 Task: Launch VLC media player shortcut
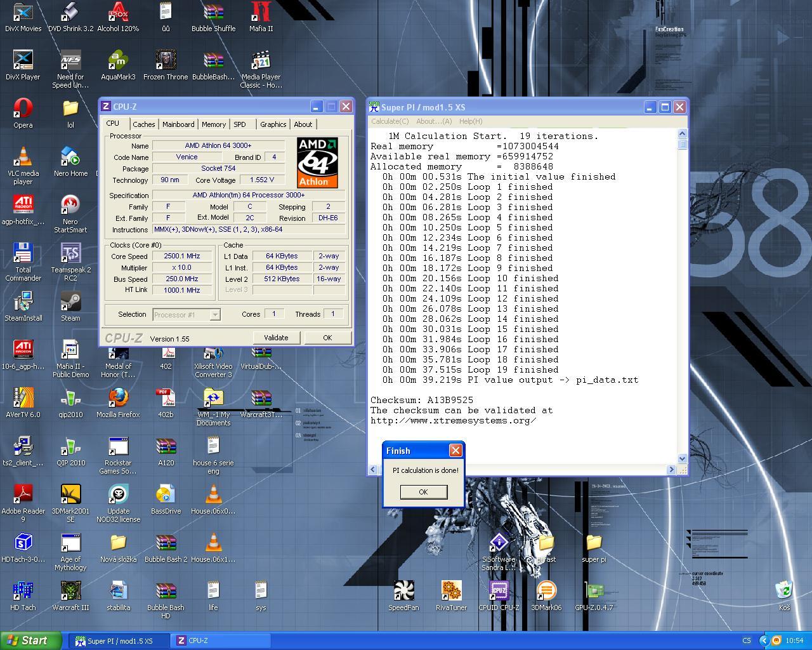tap(23, 166)
